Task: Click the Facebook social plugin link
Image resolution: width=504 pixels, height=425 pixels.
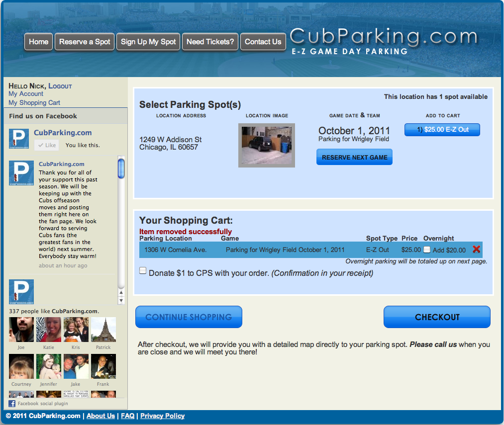Action: click(43, 404)
